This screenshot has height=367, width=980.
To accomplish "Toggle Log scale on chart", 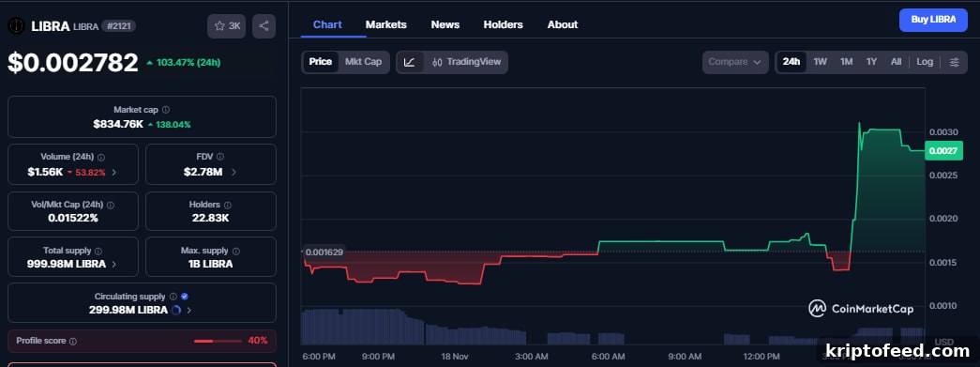I will pyautogui.click(x=925, y=62).
